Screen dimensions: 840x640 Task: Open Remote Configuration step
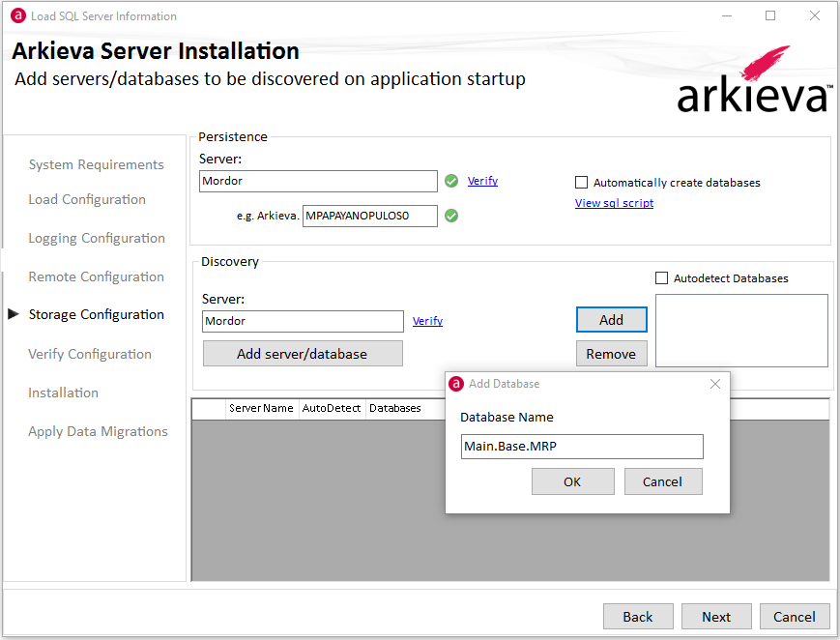pyautogui.click(x=97, y=276)
